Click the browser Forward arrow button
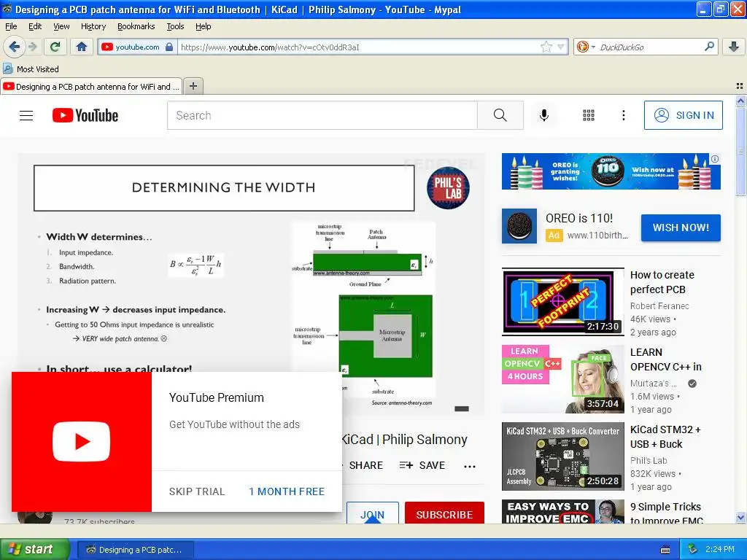 coord(32,47)
